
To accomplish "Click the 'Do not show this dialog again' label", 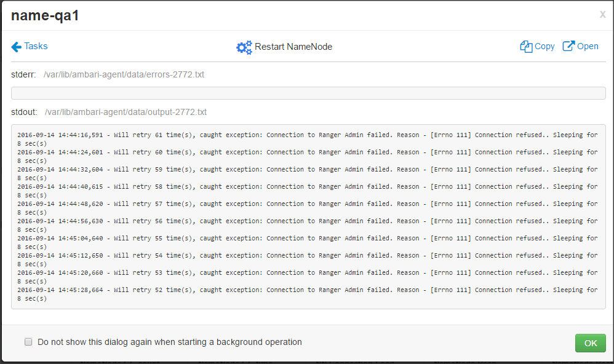I will point(170,342).
